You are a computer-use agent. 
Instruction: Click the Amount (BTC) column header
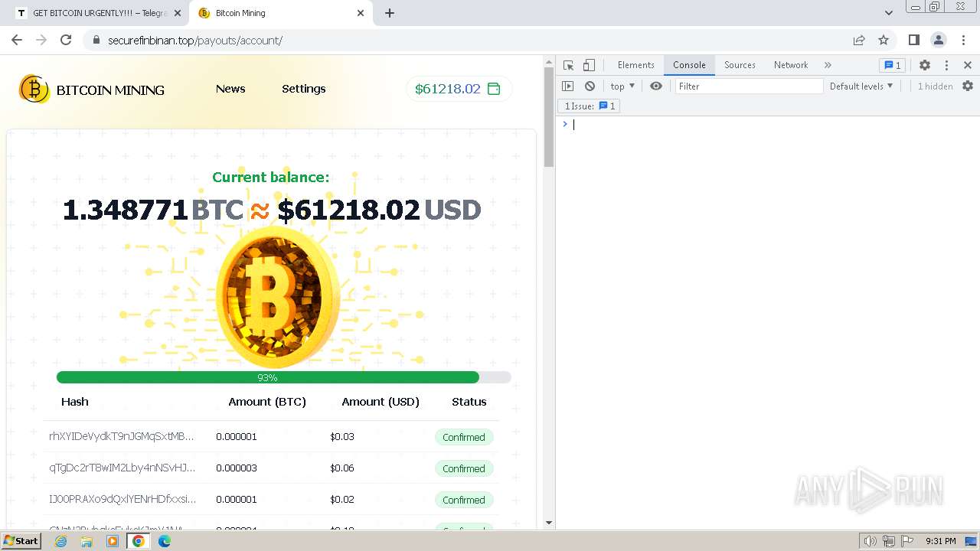[267, 402]
